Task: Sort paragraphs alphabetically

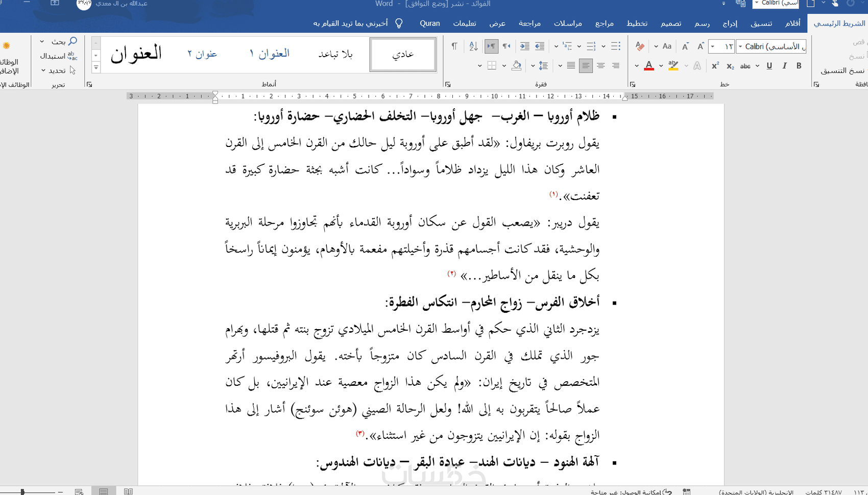Action: point(473,46)
